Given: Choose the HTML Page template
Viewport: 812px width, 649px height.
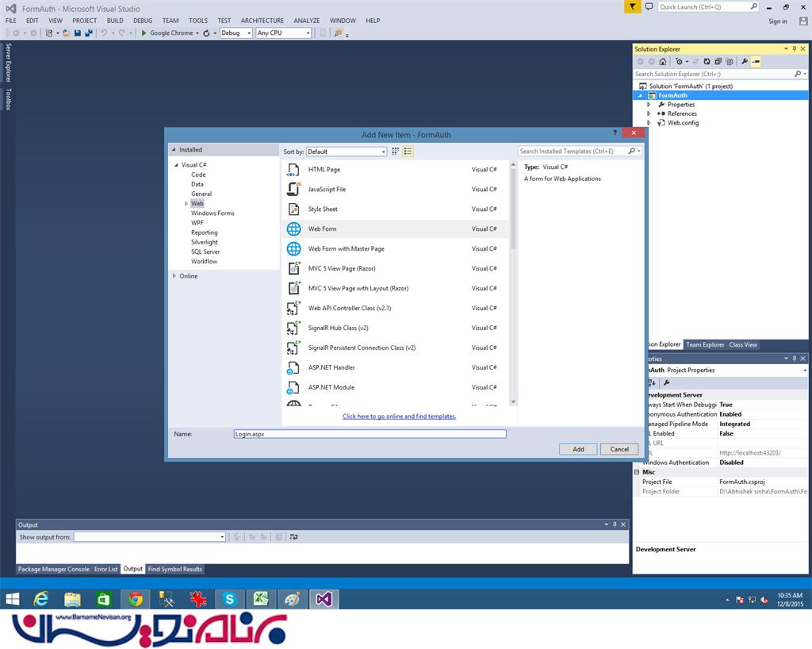Looking at the screenshot, I should tap(395, 169).
